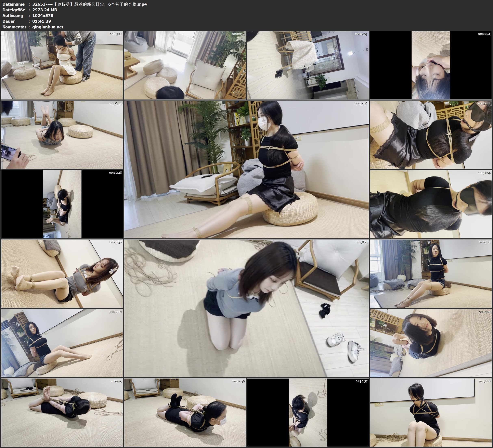This screenshot has width=493, height=448.
Task: Click the frame labeled 01:25:36
Action: point(185,412)
